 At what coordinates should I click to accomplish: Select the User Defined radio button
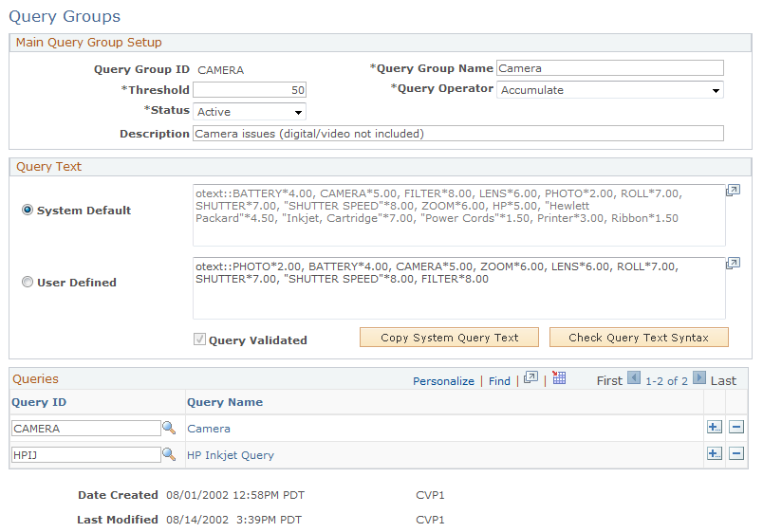tap(28, 282)
